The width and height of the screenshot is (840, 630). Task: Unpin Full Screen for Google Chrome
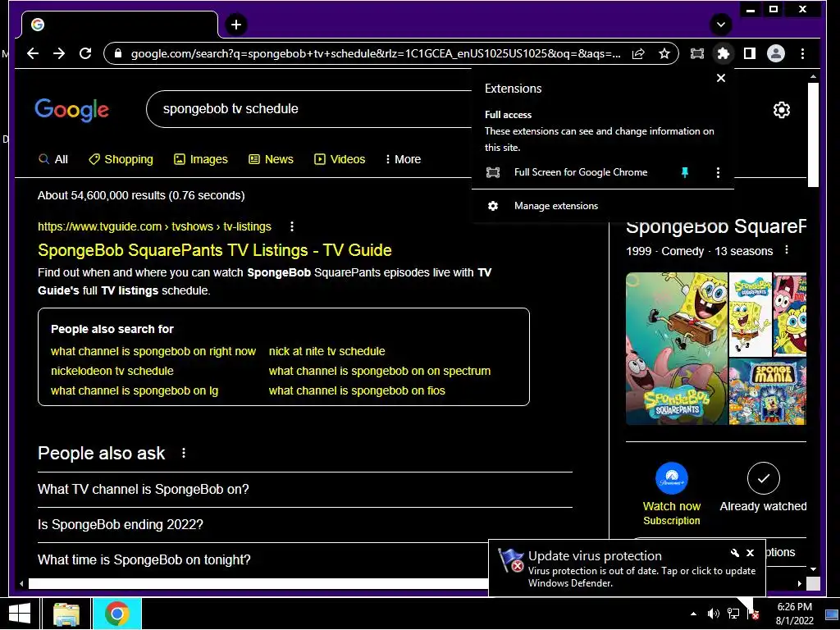(685, 172)
